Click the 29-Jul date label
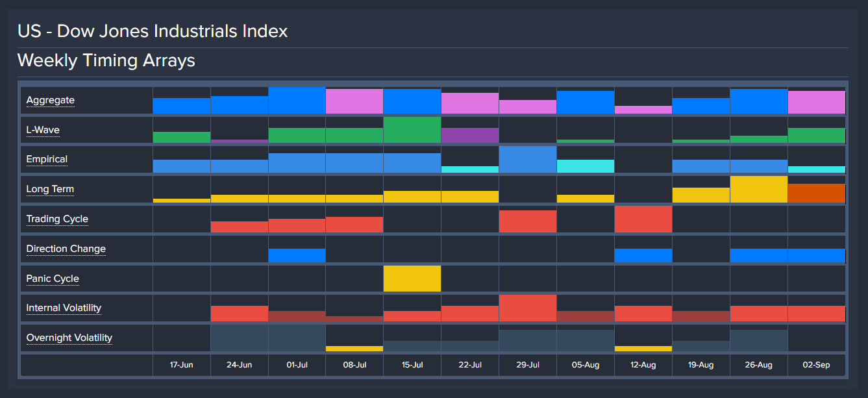Screen dimensions: 868x398 528,365
